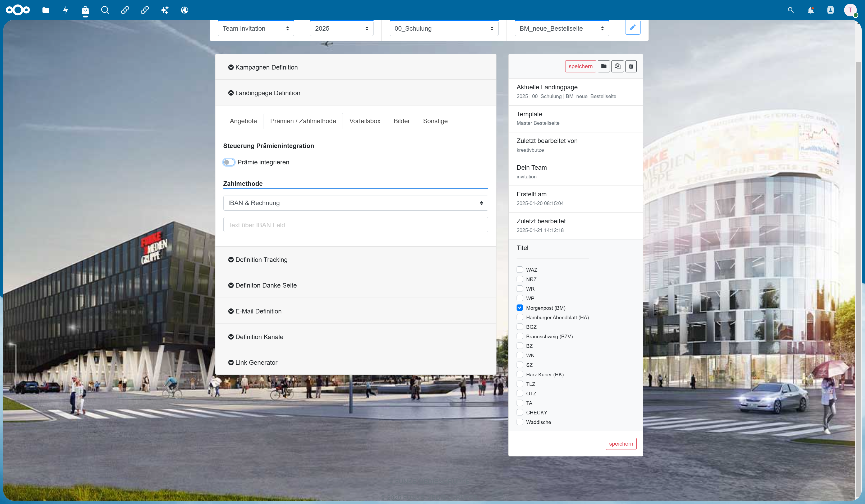The width and height of the screenshot is (865, 504).
Task: Open the globe app icon
Action: click(x=185, y=10)
